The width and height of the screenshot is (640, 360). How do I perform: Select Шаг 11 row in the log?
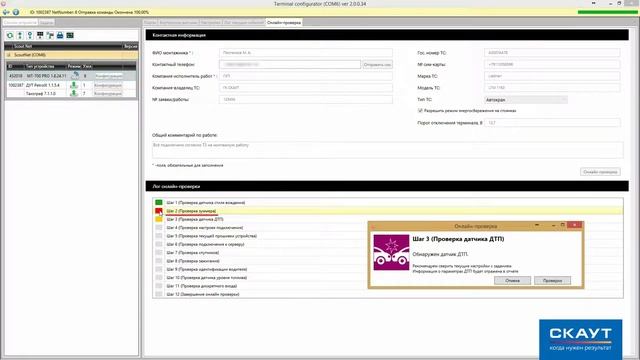(x=388, y=286)
